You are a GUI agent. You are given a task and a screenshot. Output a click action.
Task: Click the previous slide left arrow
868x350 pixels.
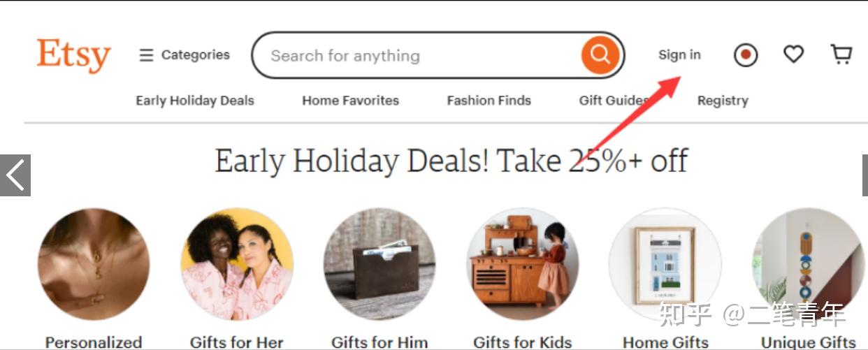point(15,175)
